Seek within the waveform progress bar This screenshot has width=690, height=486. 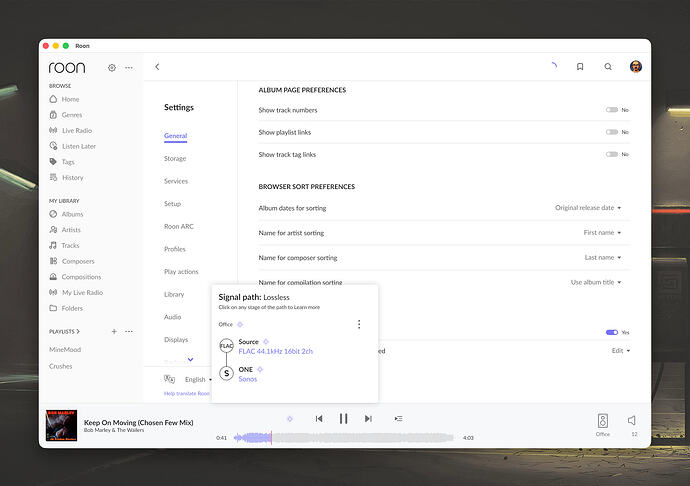click(x=344, y=438)
